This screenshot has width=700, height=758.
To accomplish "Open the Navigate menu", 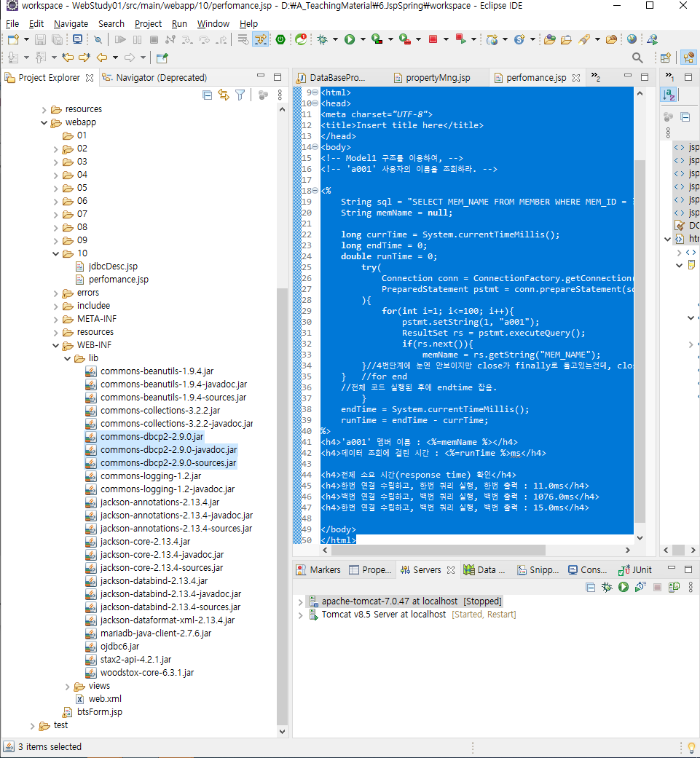I will (x=71, y=24).
